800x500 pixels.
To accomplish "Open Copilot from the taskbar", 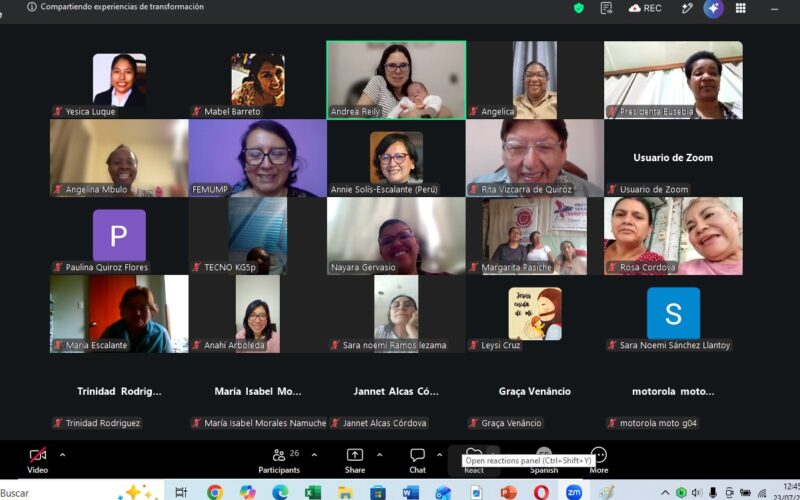I will 247,492.
